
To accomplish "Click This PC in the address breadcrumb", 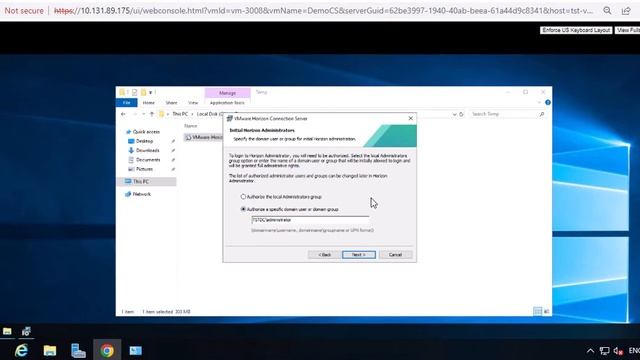I will click(180, 114).
